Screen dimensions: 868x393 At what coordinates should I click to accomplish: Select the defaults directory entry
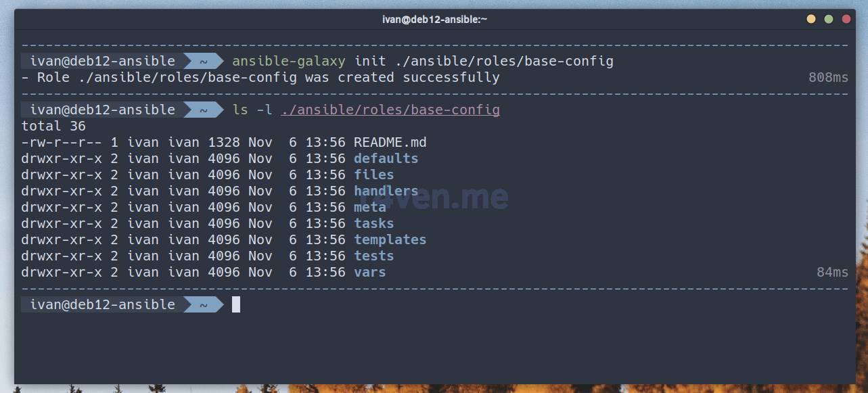[386, 158]
